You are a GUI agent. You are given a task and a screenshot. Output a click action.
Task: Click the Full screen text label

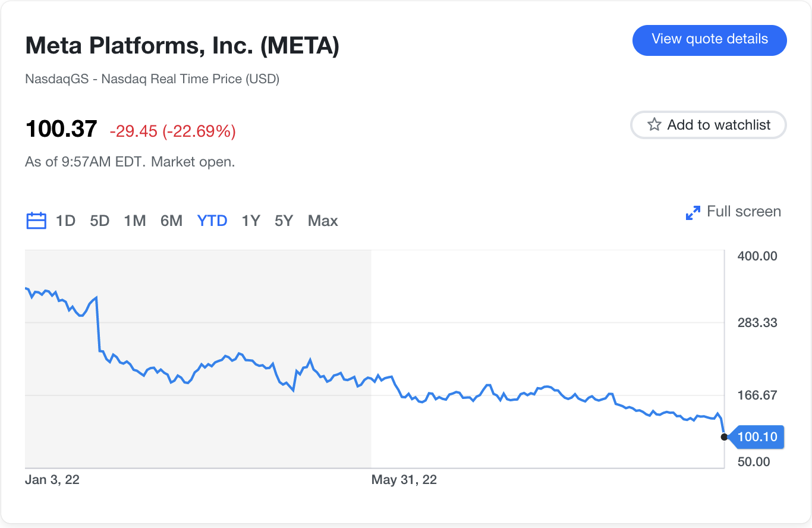tap(744, 212)
